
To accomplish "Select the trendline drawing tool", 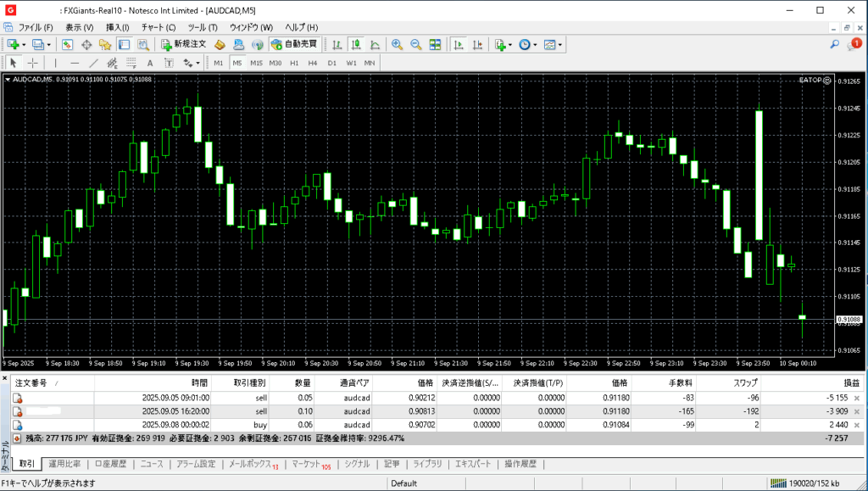I will coord(93,63).
